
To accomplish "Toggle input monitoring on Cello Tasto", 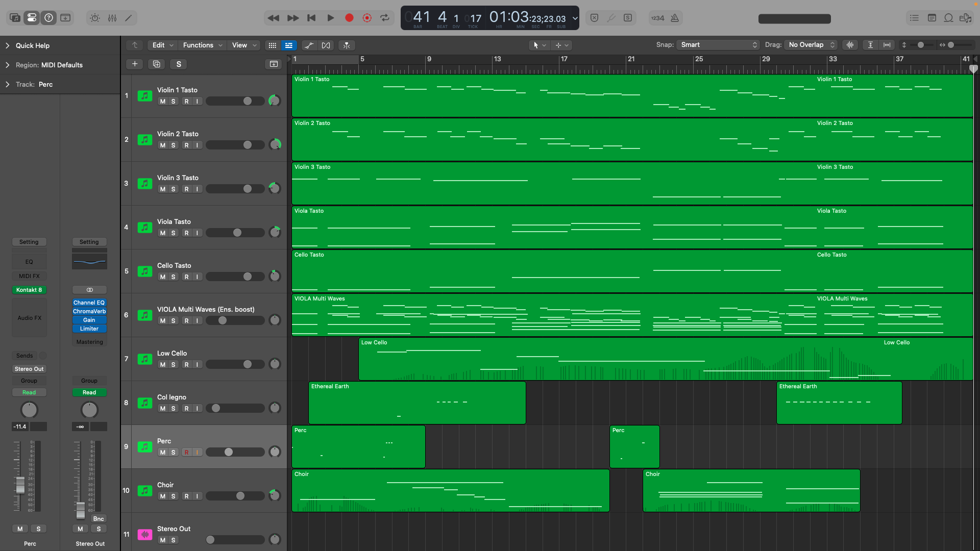I will pos(197,277).
